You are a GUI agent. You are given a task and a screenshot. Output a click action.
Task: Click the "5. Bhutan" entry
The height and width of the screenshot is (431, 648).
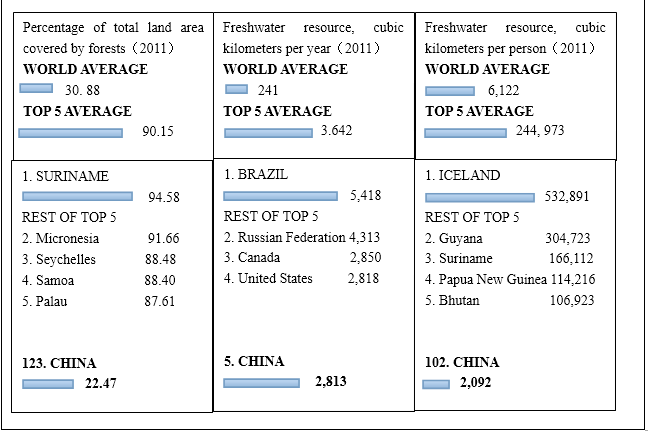tap(453, 300)
